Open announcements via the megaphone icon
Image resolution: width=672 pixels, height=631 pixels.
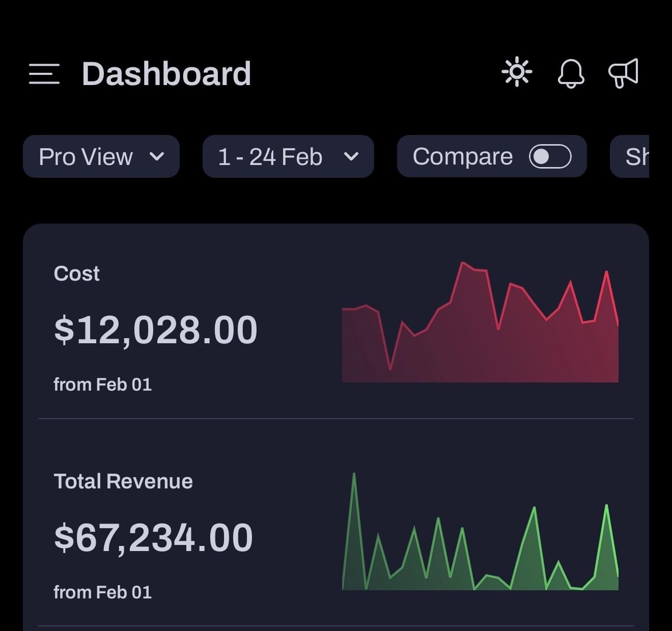[x=624, y=73]
